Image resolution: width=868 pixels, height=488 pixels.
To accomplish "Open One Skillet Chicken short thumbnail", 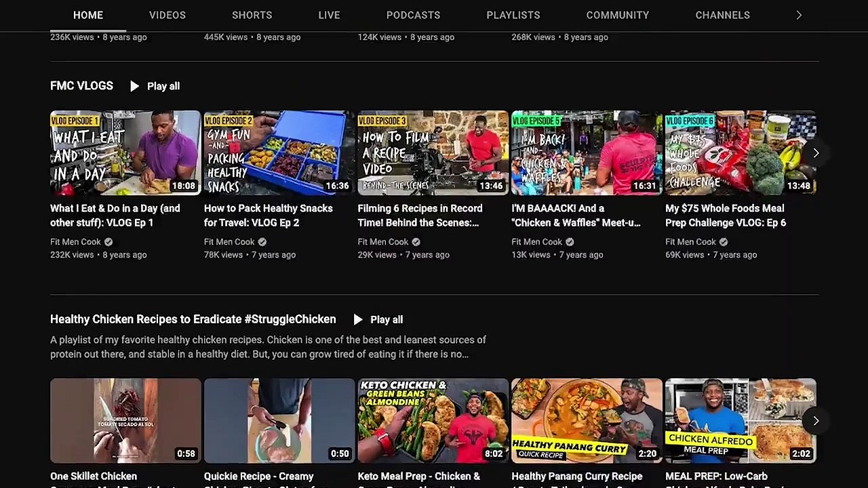I will [x=125, y=421].
